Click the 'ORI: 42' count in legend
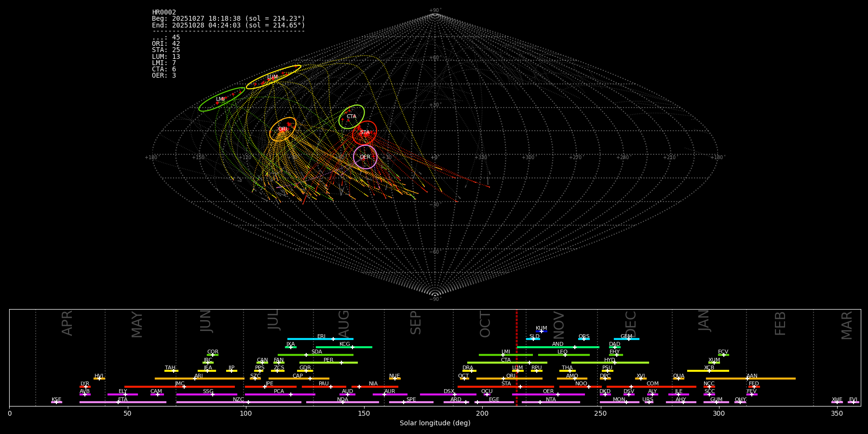This screenshot has width=868, height=434. coord(166,44)
